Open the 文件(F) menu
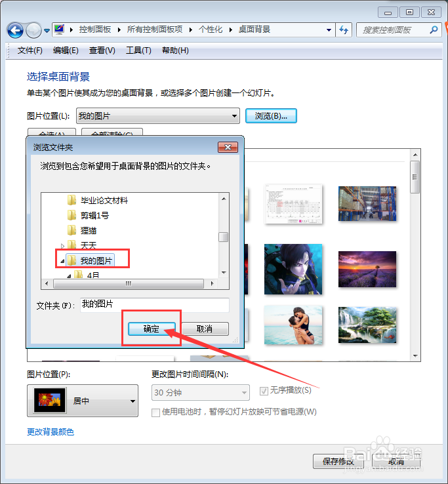The width and height of the screenshot is (448, 484). [x=30, y=50]
